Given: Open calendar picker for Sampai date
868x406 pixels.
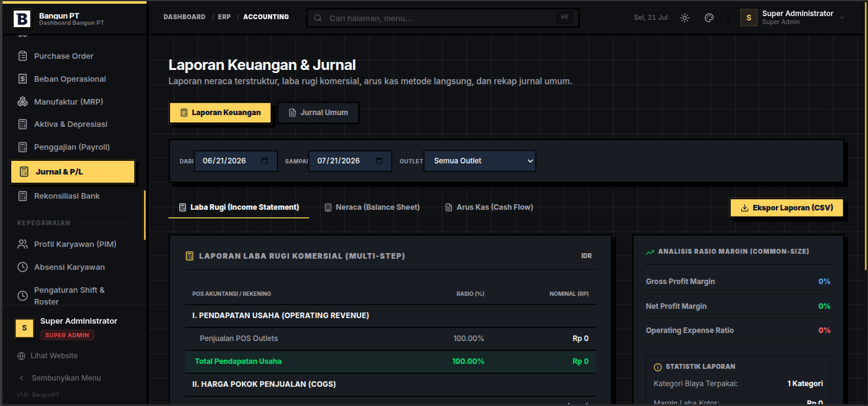Looking at the screenshot, I should (379, 161).
